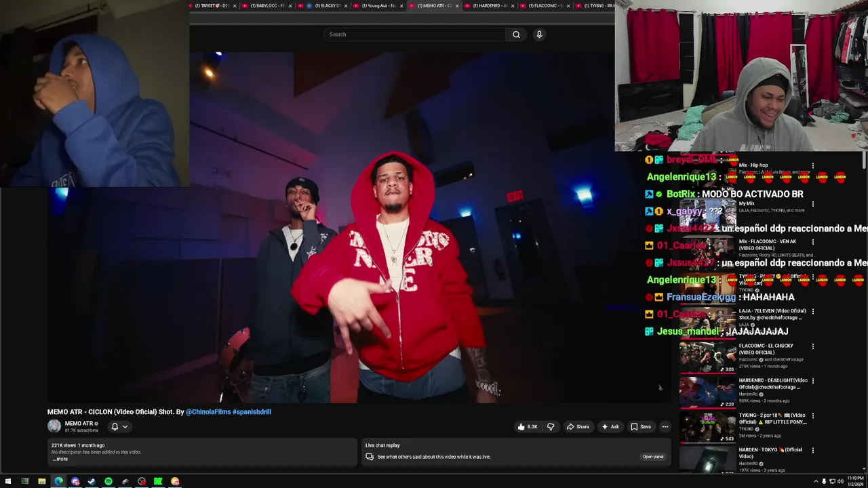
Task: Click chat message from BotRix
Action: pyautogui.click(x=724, y=194)
